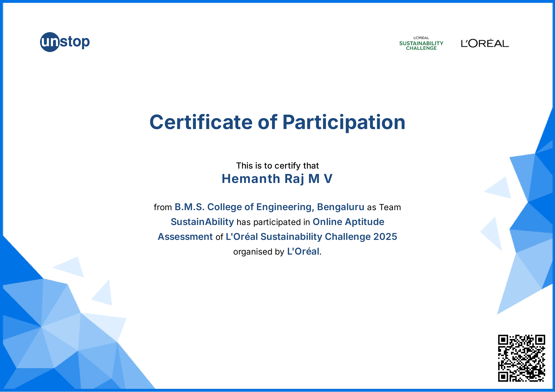
Task: Click the L'Oréal Sustainability Challenge green logo
Action: pyautogui.click(x=421, y=43)
